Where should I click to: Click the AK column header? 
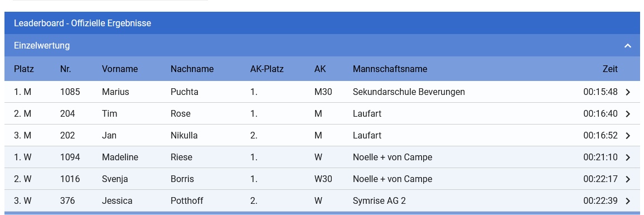point(320,69)
